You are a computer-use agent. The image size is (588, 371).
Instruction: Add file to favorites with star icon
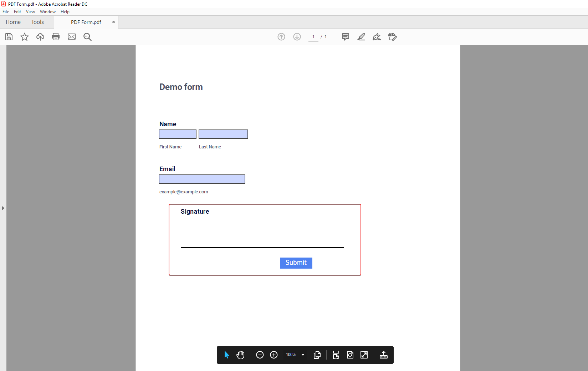tap(24, 37)
